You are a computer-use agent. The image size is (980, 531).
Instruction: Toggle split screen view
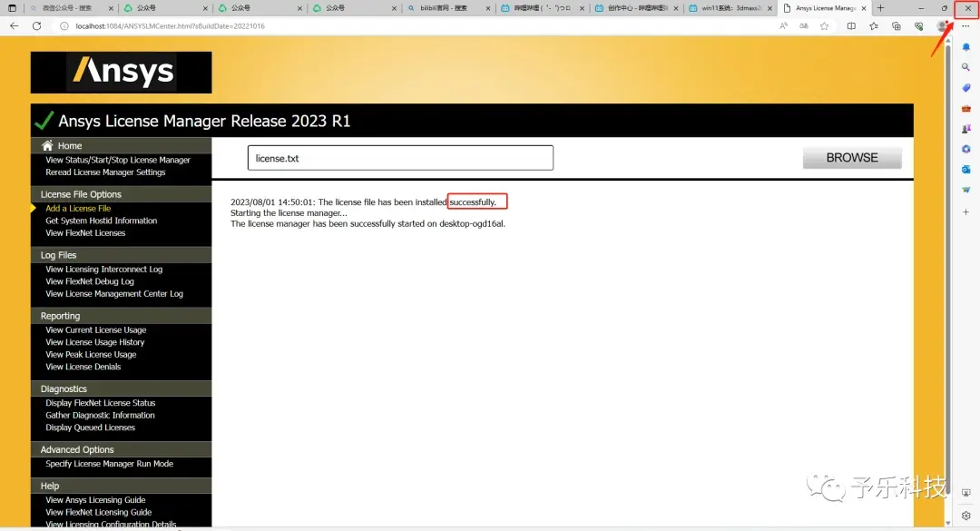[851, 26]
